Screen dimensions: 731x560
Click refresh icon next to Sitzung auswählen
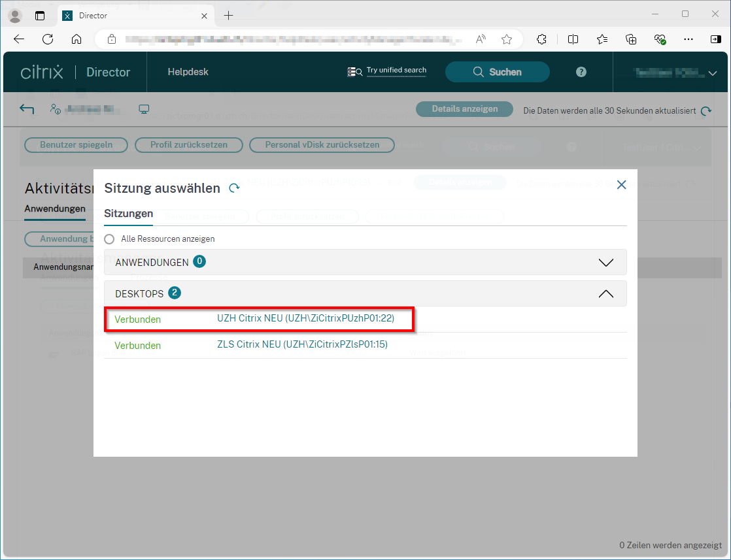234,189
